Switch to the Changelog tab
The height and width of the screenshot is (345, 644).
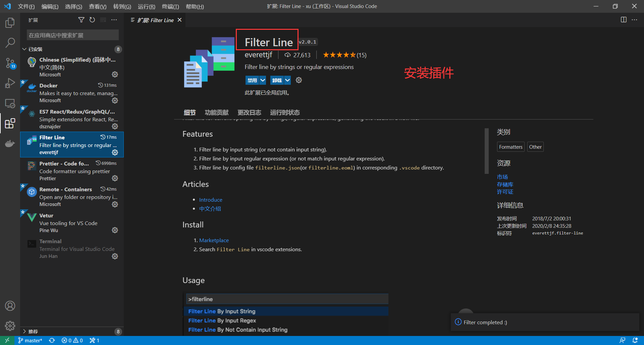click(x=249, y=113)
